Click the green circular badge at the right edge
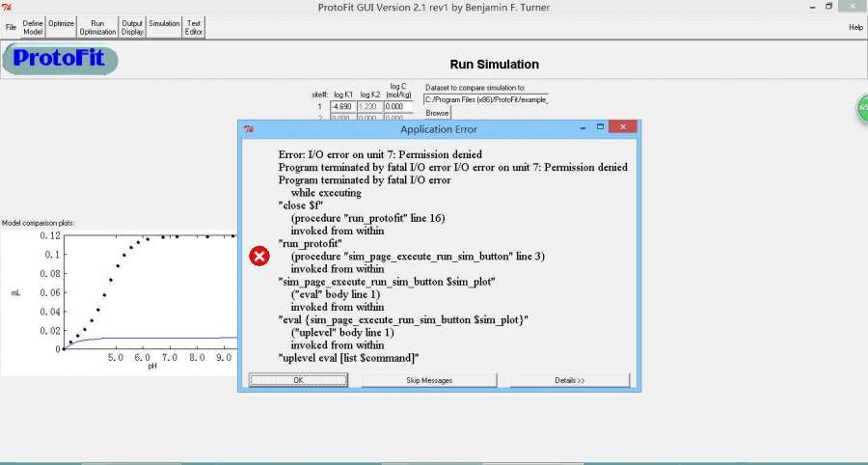Screen dimensions: 868x465 click(862, 107)
